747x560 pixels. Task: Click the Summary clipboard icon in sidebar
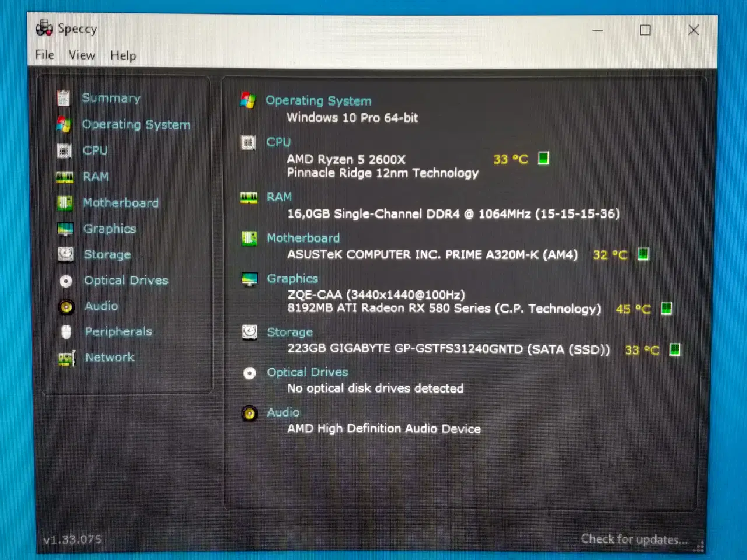[63, 98]
